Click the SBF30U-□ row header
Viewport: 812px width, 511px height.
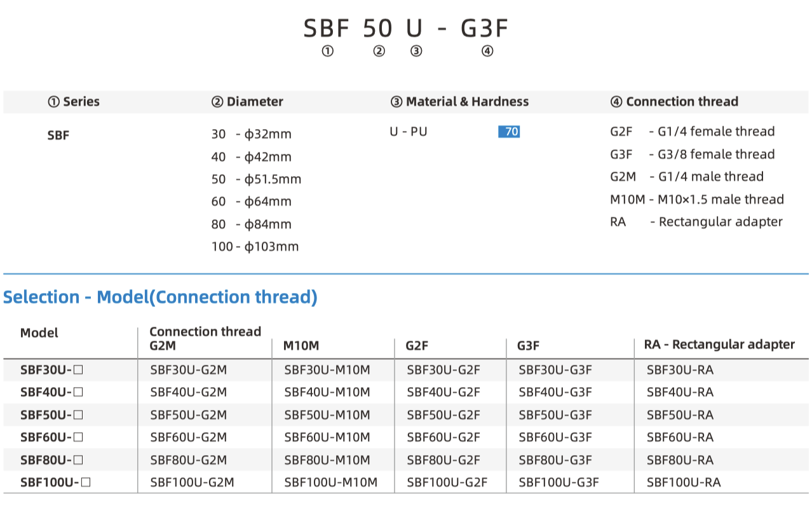51,370
